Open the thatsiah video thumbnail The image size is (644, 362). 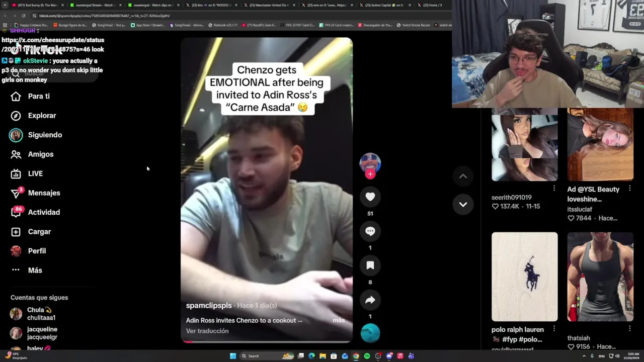pyautogui.click(x=600, y=277)
